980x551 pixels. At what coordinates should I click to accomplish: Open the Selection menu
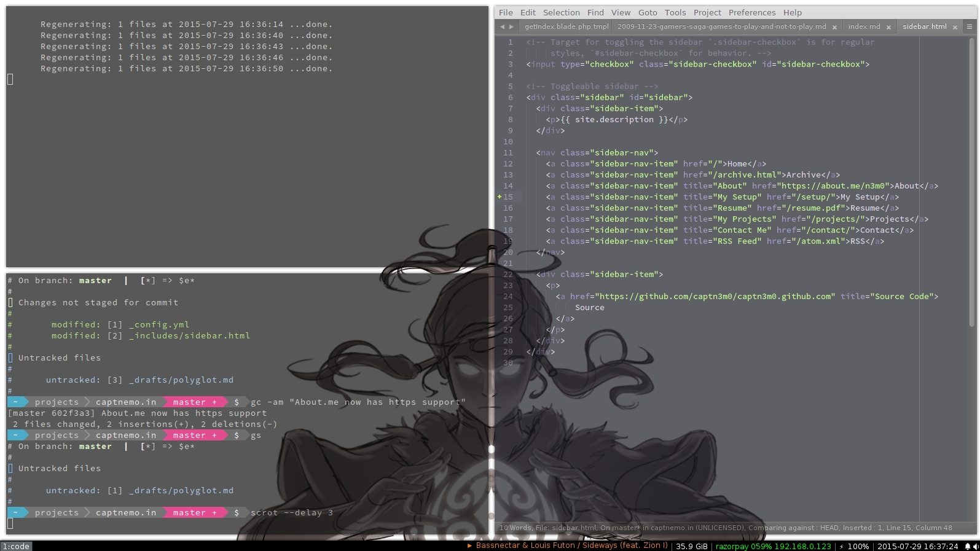[x=561, y=12]
